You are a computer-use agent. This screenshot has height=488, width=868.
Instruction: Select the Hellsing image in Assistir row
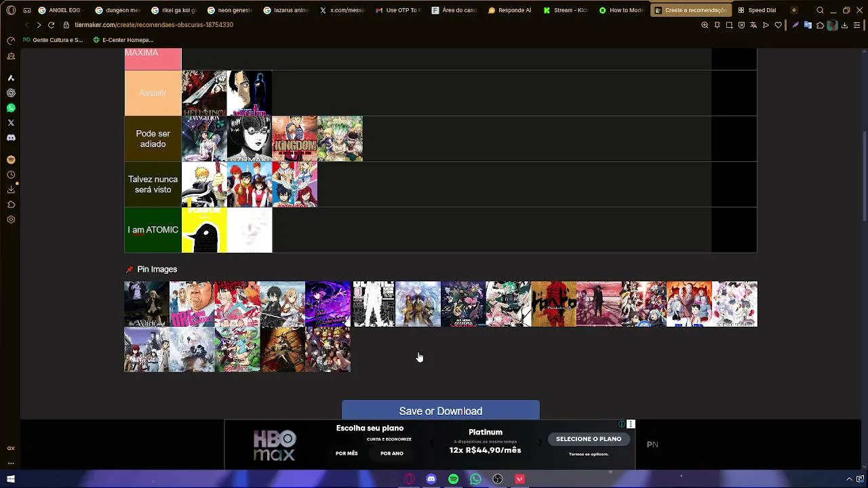pyautogui.click(x=204, y=93)
